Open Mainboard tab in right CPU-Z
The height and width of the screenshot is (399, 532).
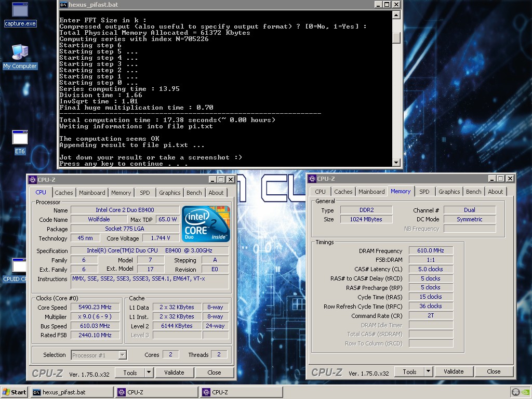click(x=371, y=192)
